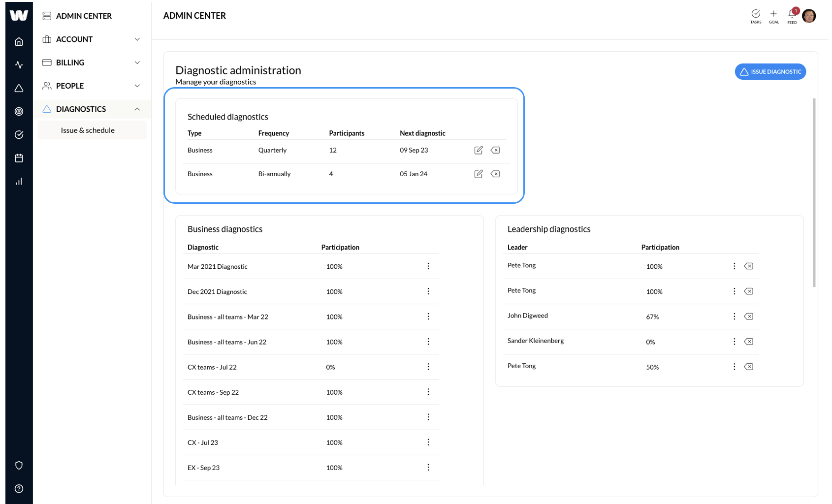832x504 pixels.
Task: Delete Sander Kleinenberg leadership diagnostic
Action: pyautogui.click(x=749, y=342)
